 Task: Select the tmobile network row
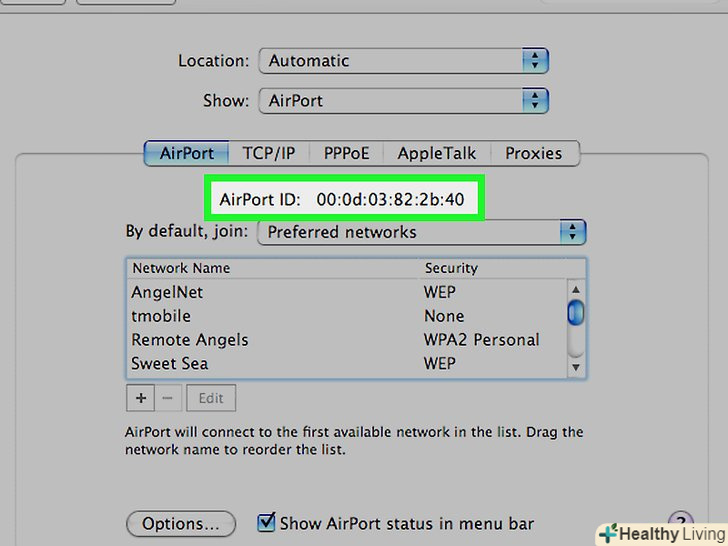coord(346,316)
